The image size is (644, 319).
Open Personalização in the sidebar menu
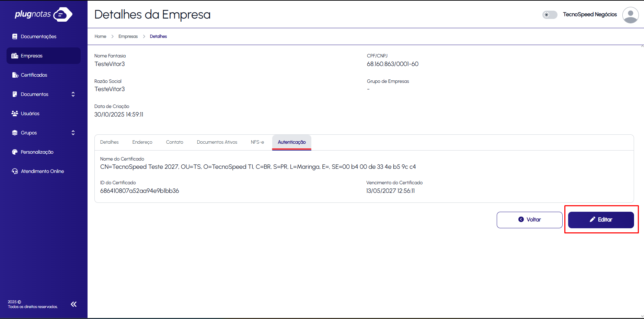44,152
